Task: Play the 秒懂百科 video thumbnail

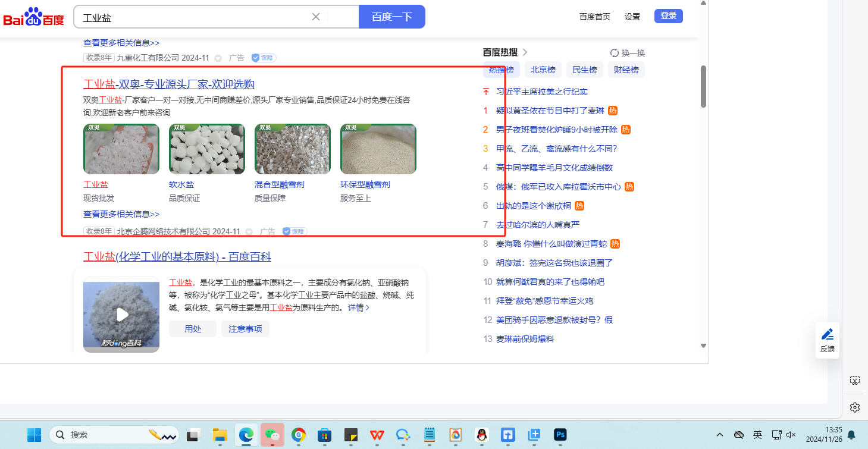Action: point(121,314)
